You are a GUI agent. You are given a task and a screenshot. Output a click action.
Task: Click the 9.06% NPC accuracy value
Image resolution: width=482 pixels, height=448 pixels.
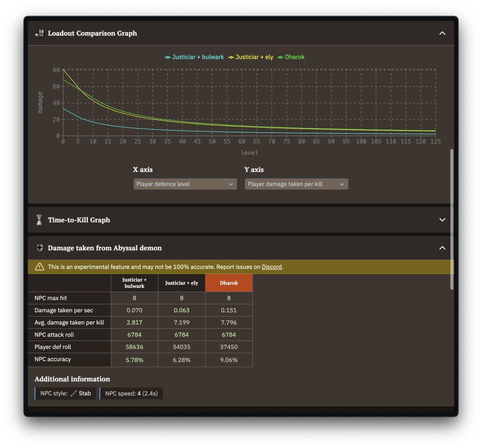[x=229, y=360]
